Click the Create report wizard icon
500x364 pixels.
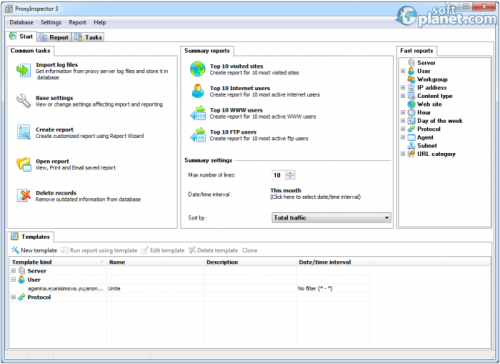(x=23, y=132)
